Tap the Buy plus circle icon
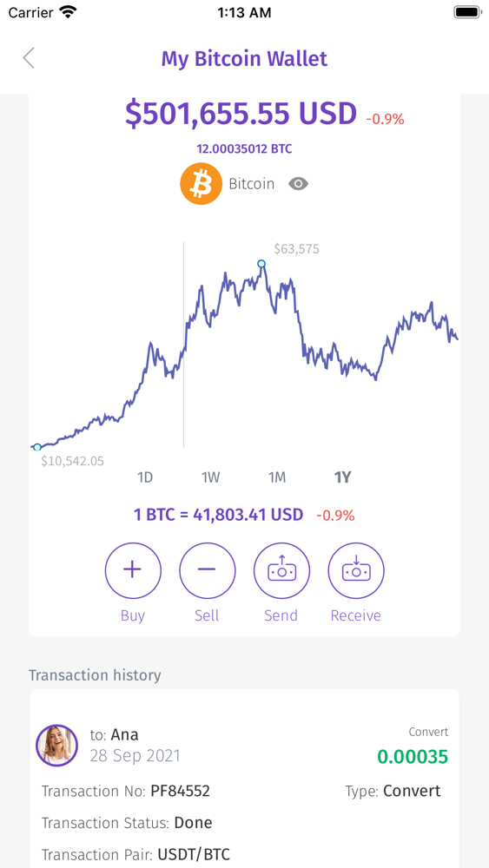The image size is (489, 868). coord(133,571)
